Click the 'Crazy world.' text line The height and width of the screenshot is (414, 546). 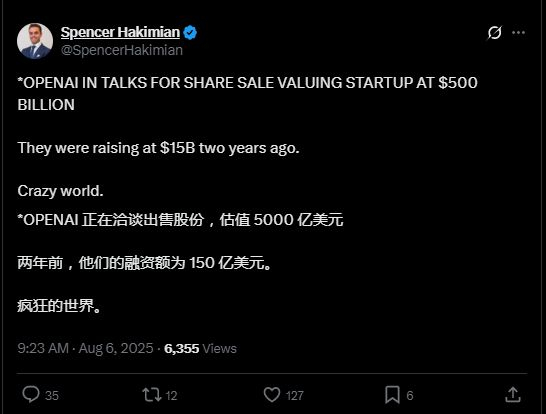click(x=60, y=191)
